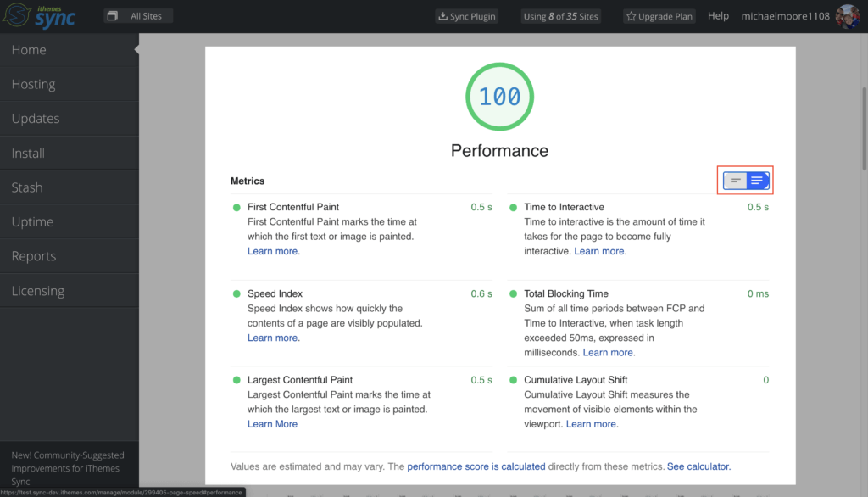The image size is (868, 497).
Task: Click the Cumulative Layout Shift value 0
Action: click(x=766, y=380)
